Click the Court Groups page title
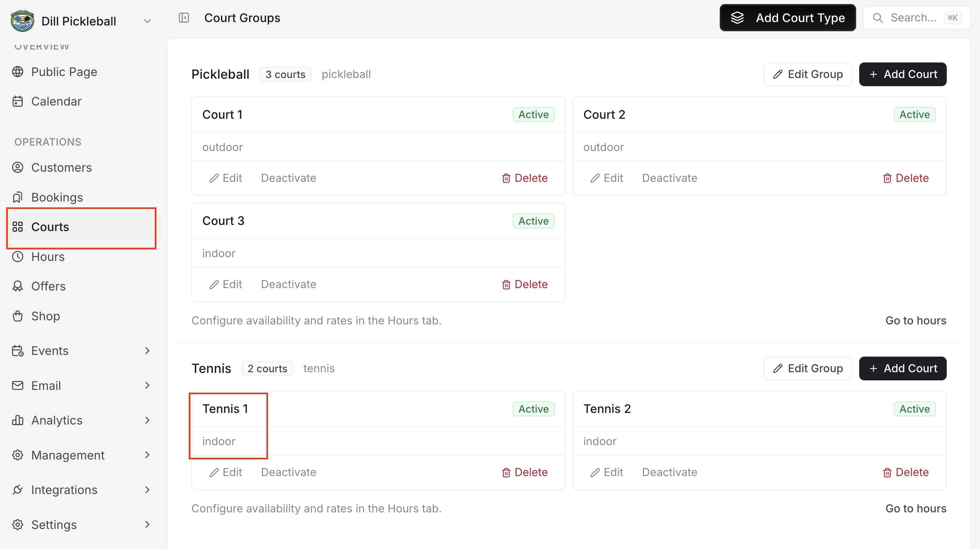 click(x=242, y=18)
